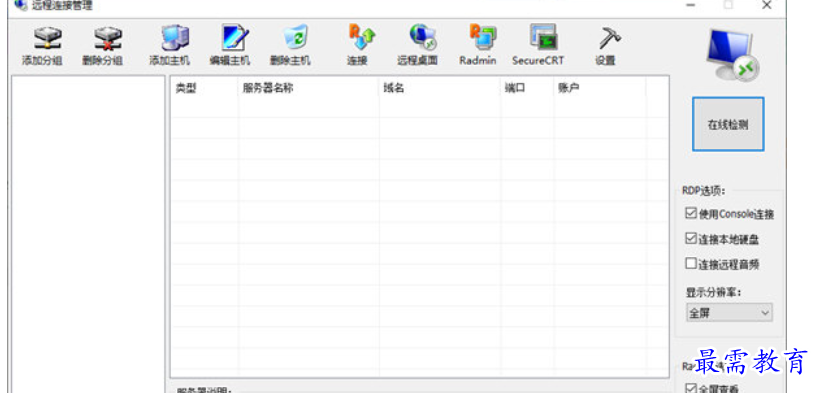Viewport: 816px width, 393px height.
Task: Toggle the 全屏查看 checkbox
Action: (x=691, y=388)
